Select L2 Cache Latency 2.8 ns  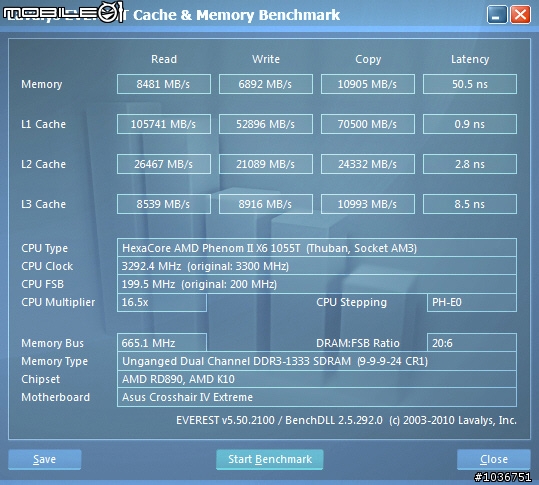click(x=470, y=164)
